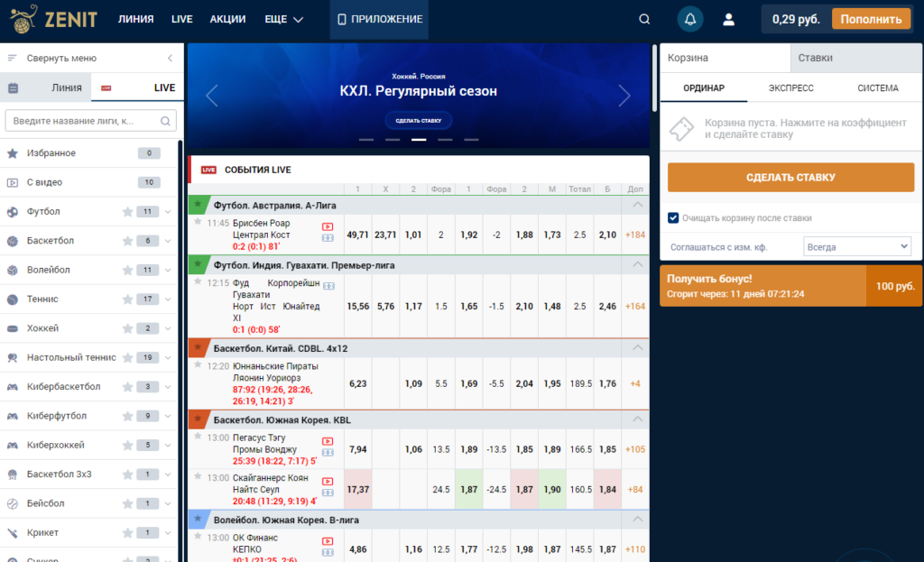Viewport: 924px width, 562px height.
Task: Open video stream for Пегасус Тэгу match
Action: 328,441
